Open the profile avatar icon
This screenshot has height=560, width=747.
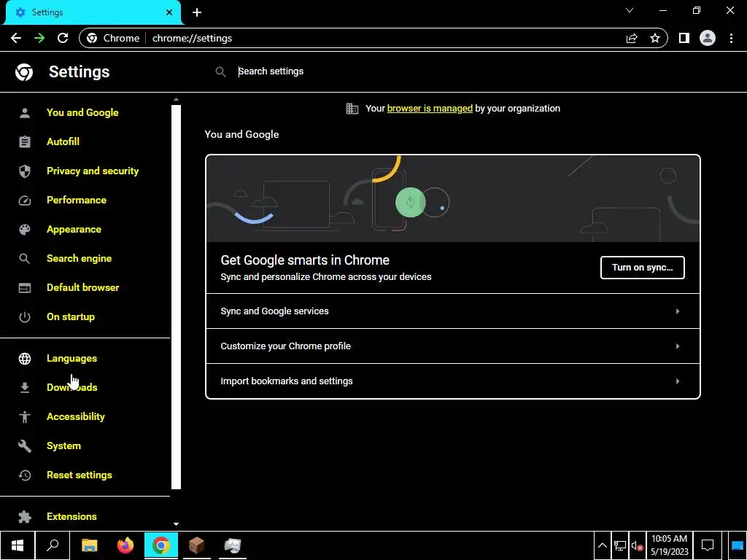708,38
